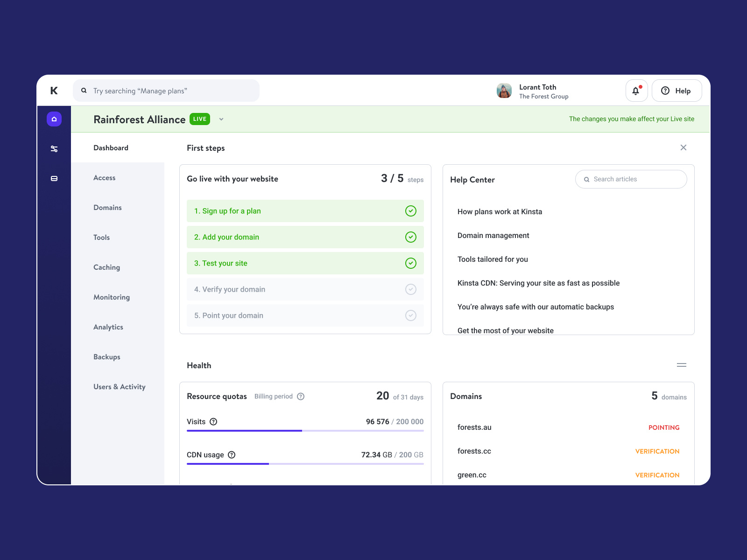Click the K logo in the top left

pyautogui.click(x=54, y=91)
